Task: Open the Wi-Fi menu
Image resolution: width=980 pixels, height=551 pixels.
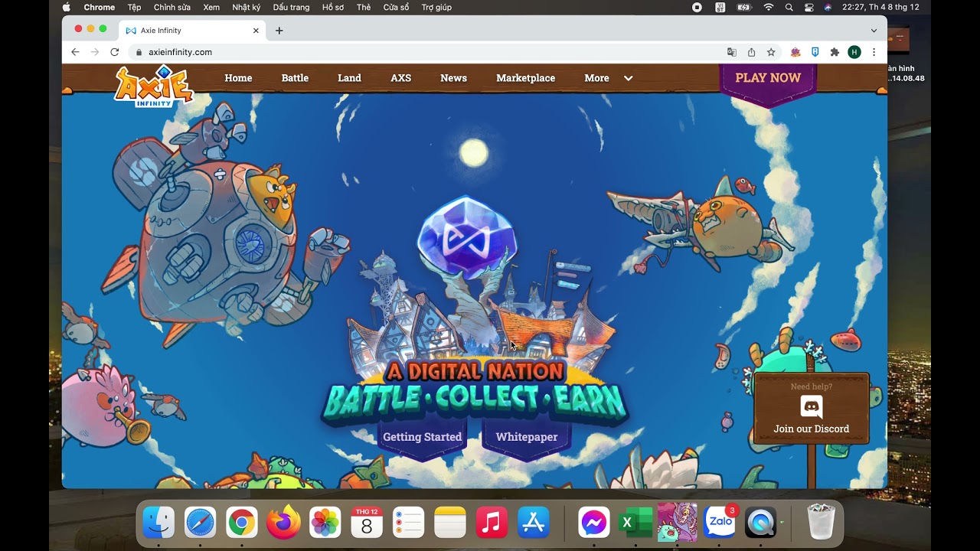Action: pos(769,7)
